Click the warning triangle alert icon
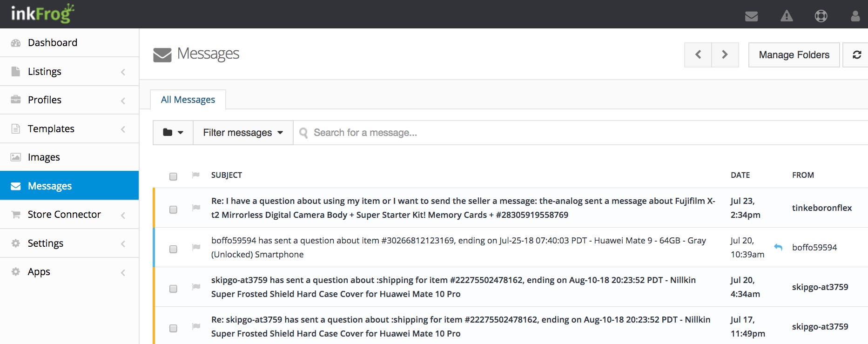This screenshot has height=344, width=868. click(x=787, y=16)
